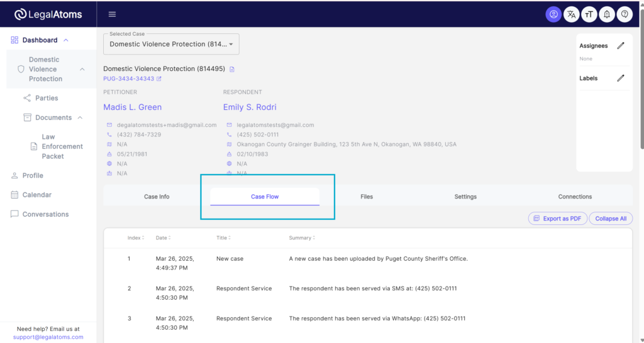Click the respondent birthday icon
This screenshot has width=644, height=343.
(229, 155)
